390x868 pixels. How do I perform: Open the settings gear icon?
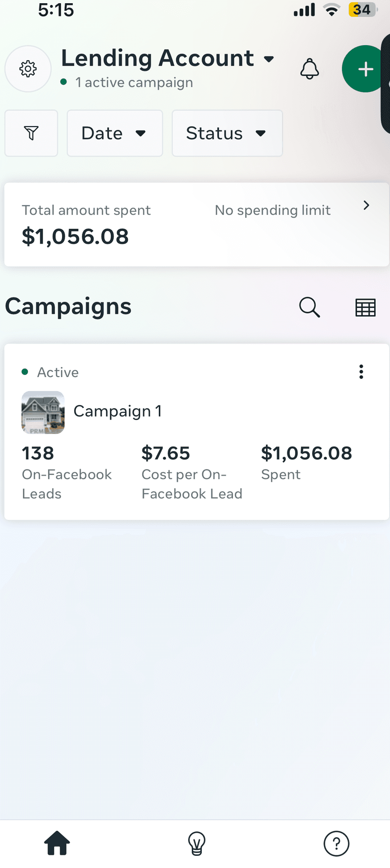[x=28, y=69]
